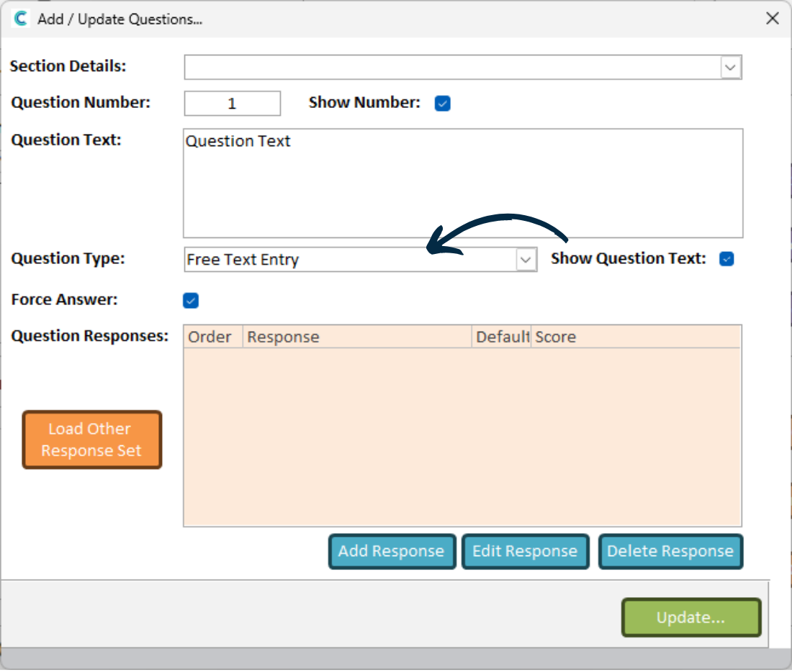Click the green Update button
Screen dimensions: 792x672
[x=691, y=619]
